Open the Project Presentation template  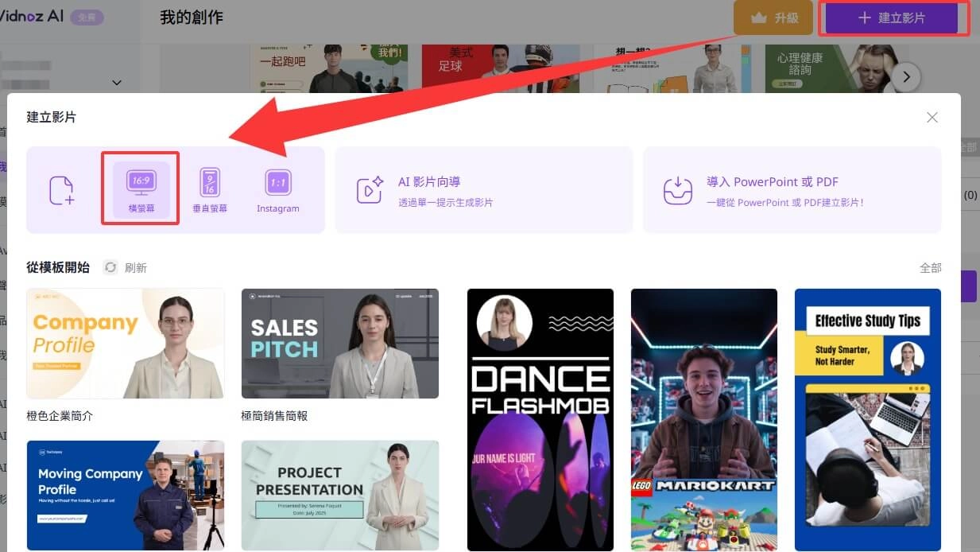[x=339, y=495]
